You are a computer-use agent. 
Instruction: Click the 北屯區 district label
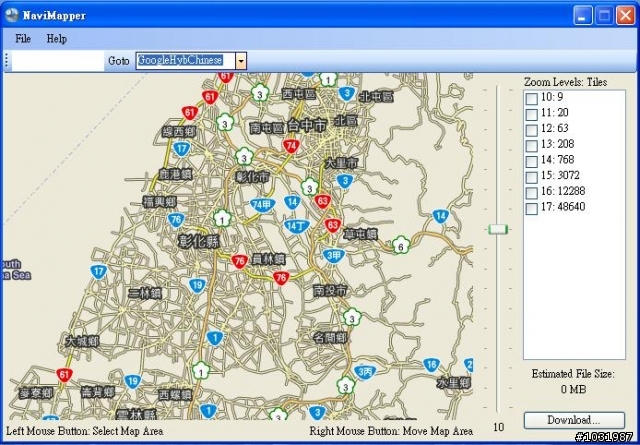pyautogui.click(x=376, y=96)
